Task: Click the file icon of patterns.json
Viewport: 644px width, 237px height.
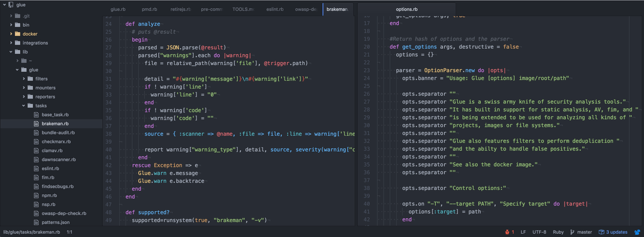Action: pos(36,222)
